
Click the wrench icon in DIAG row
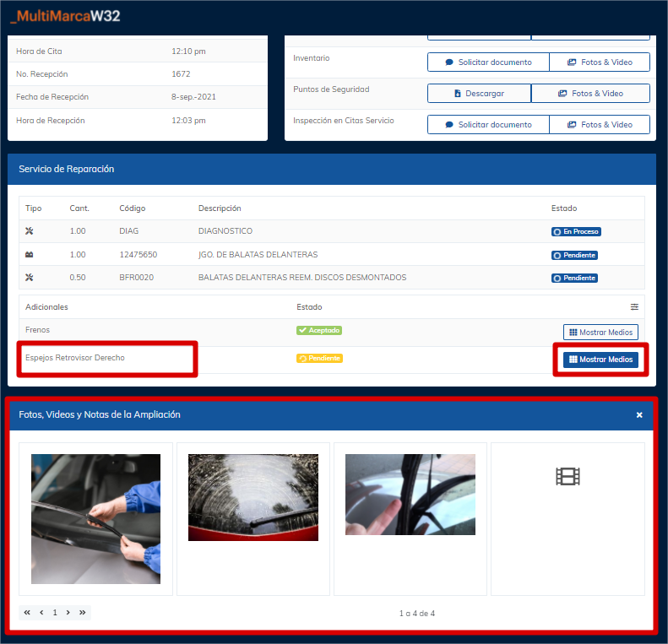tap(29, 231)
